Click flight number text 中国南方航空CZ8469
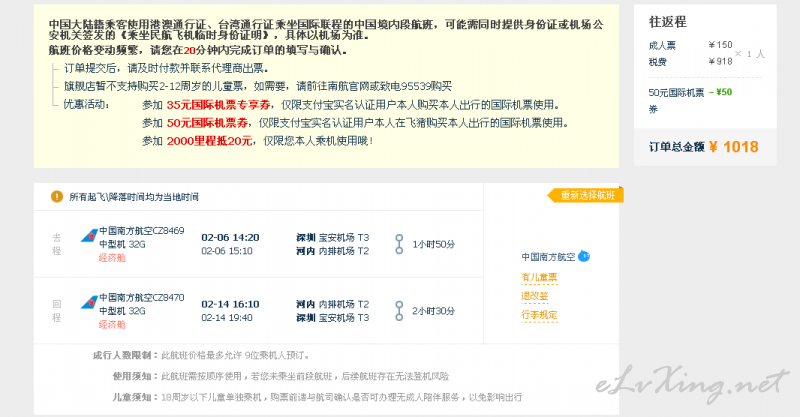Screen dimensions: 800x417 pos(142,231)
